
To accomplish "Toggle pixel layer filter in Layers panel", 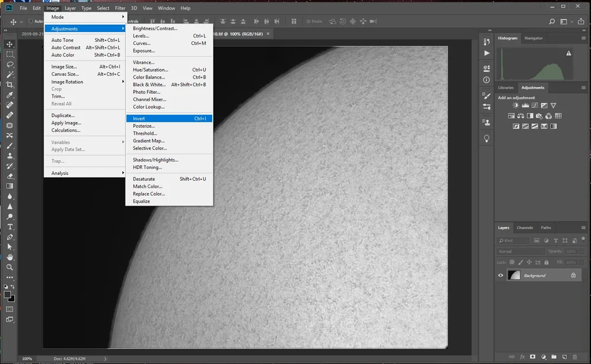I will [537, 240].
